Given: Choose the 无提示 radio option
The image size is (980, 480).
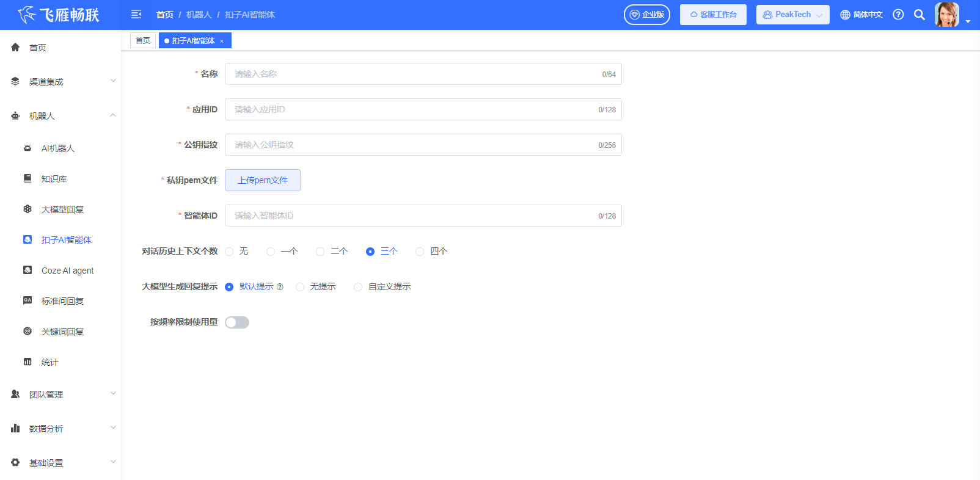Looking at the screenshot, I should tap(300, 287).
